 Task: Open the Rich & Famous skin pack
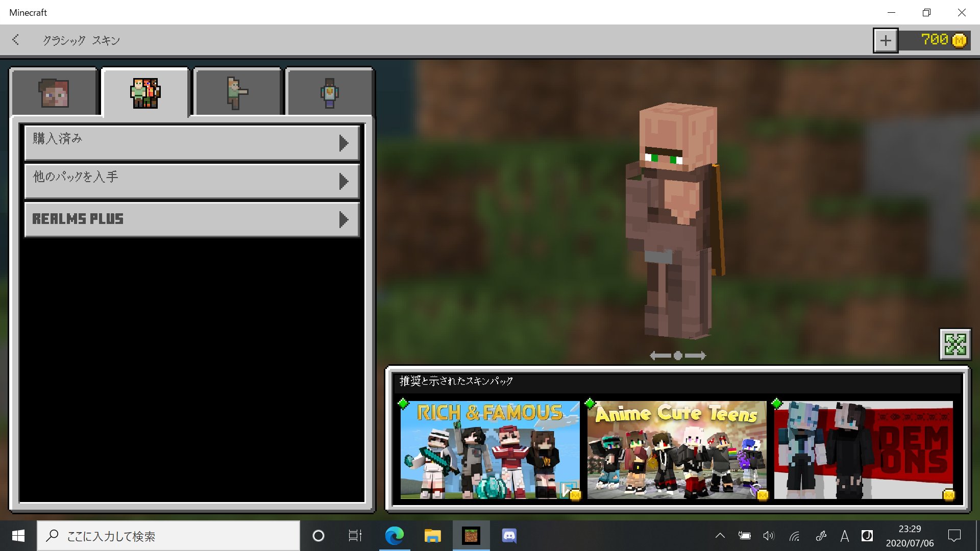click(490, 449)
